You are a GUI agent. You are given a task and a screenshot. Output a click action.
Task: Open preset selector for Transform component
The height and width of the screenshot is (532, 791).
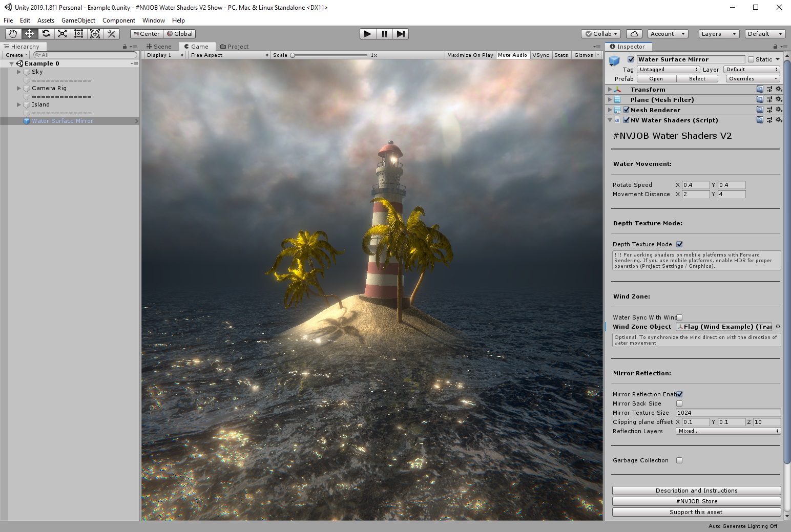coord(769,89)
